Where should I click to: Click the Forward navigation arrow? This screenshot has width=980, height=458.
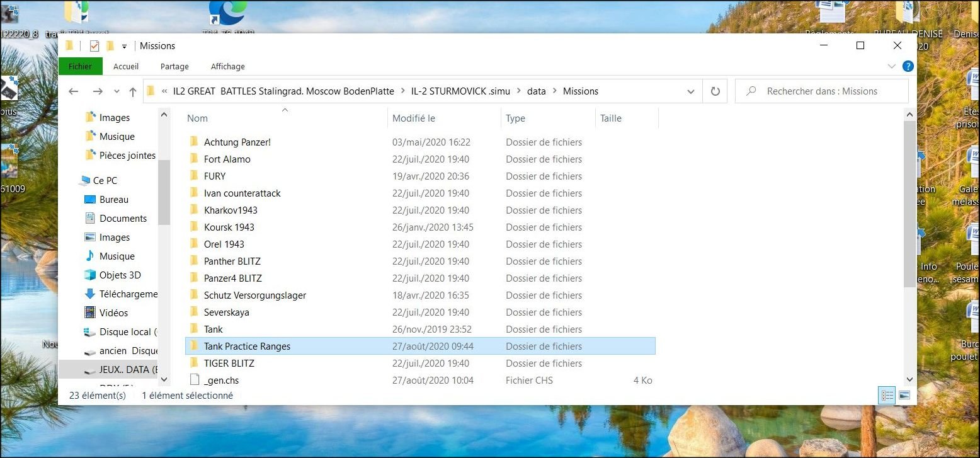98,91
